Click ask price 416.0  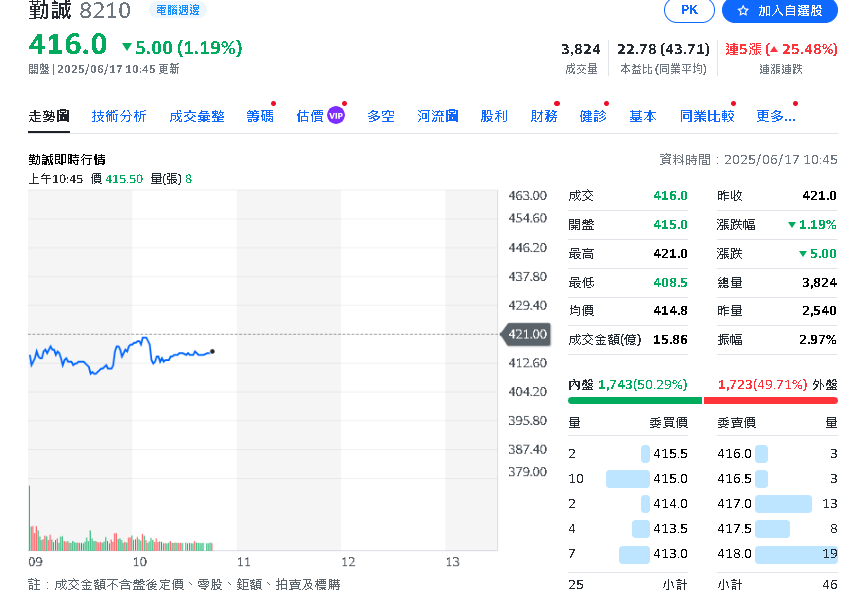coord(734,454)
